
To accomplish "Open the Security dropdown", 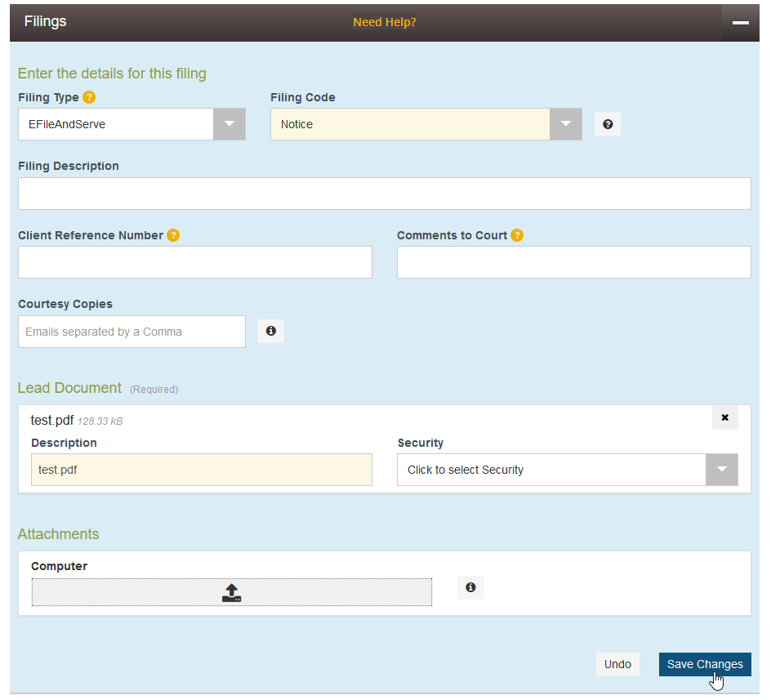I will click(721, 470).
